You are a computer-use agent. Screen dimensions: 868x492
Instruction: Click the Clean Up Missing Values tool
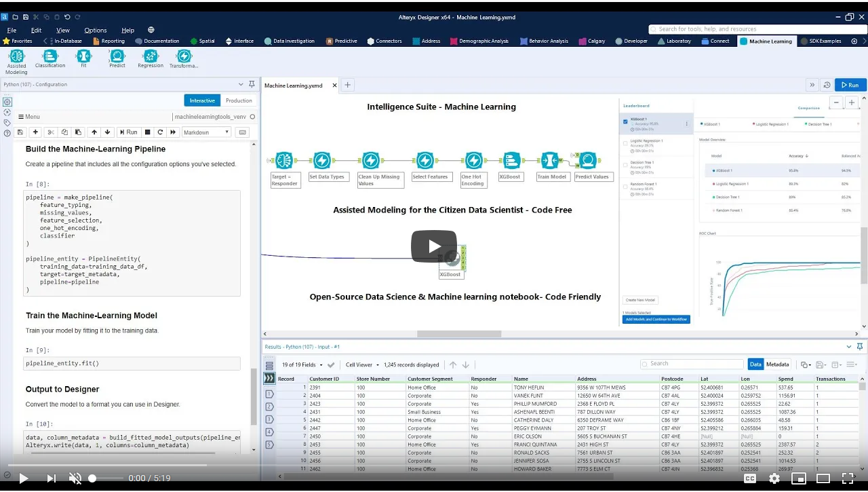pos(371,160)
